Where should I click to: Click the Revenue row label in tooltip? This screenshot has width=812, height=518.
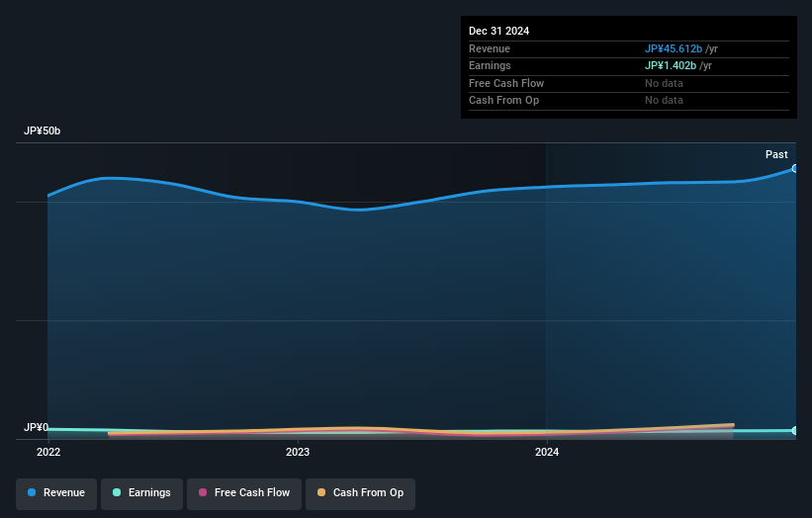[x=490, y=48]
